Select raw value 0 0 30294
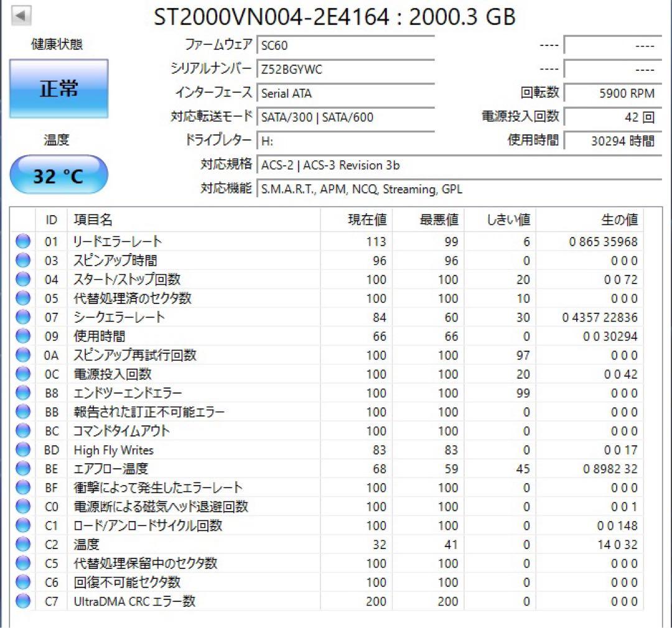The image size is (672, 628). click(x=610, y=336)
